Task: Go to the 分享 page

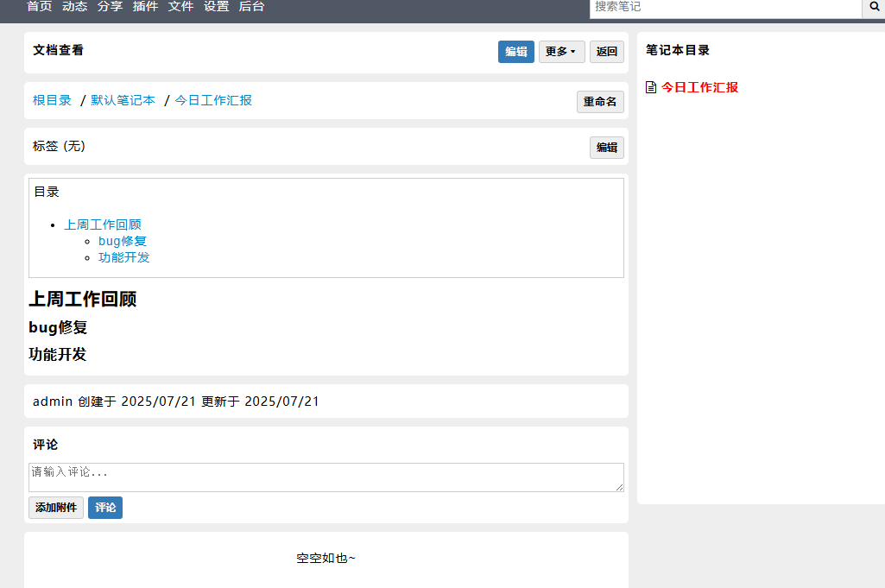Action: [110, 7]
